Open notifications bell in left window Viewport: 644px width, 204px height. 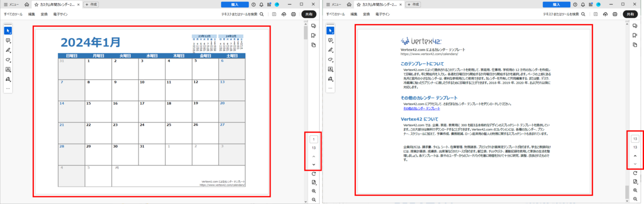261,4
